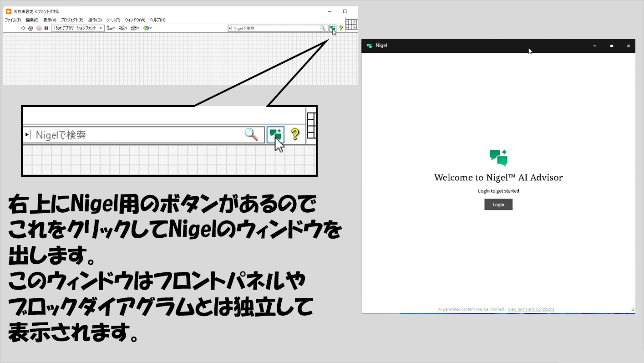Click the yellow context help question mark in front panel toolbar
Image resolution: width=644 pixels, height=363 pixels.
pos(341,28)
